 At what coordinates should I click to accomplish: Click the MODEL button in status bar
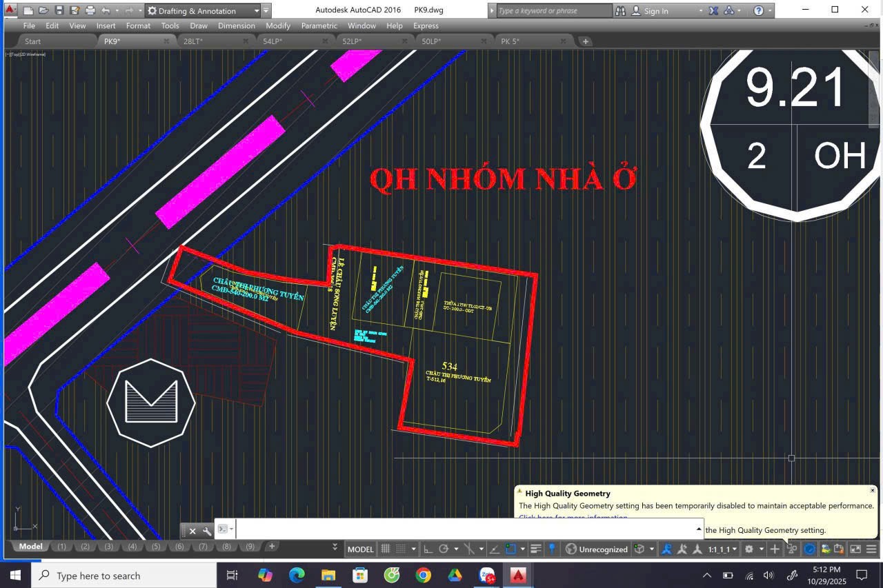360,549
